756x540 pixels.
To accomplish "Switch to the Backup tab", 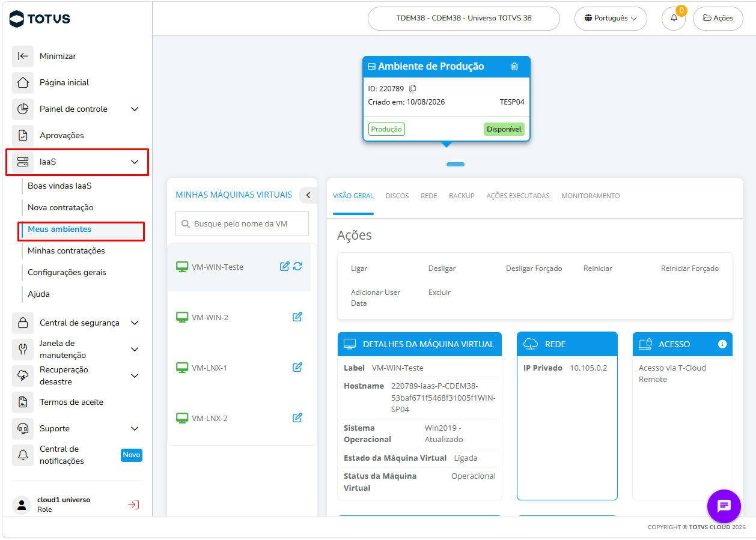I will tap(462, 196).
